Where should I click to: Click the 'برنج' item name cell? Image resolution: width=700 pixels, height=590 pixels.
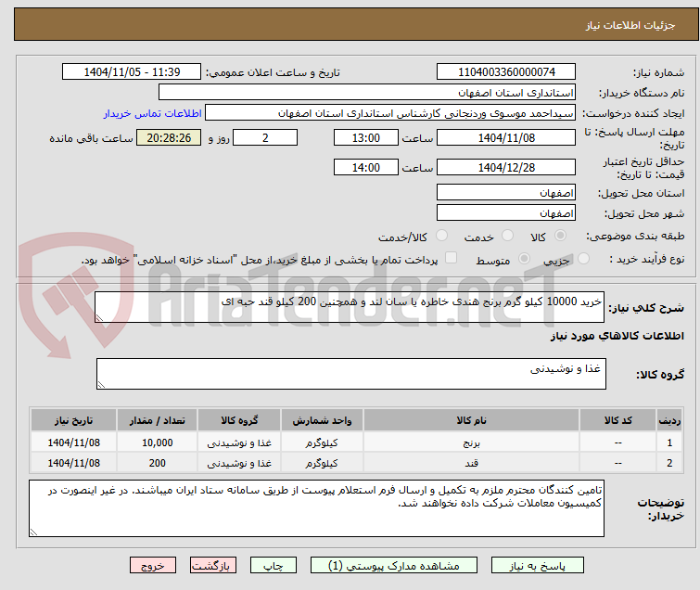[471, 442]
